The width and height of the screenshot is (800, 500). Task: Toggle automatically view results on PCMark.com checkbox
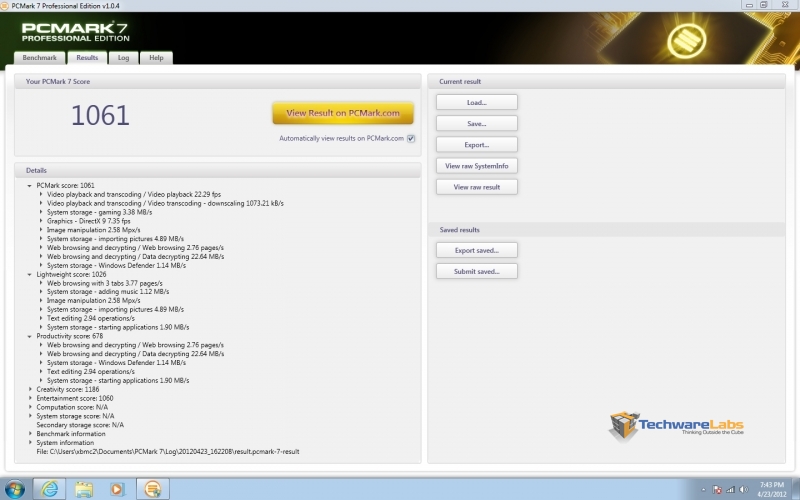[411, 138]
